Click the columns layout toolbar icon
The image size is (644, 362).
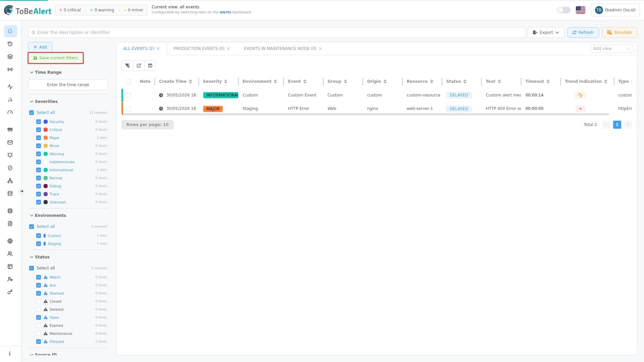150,66
